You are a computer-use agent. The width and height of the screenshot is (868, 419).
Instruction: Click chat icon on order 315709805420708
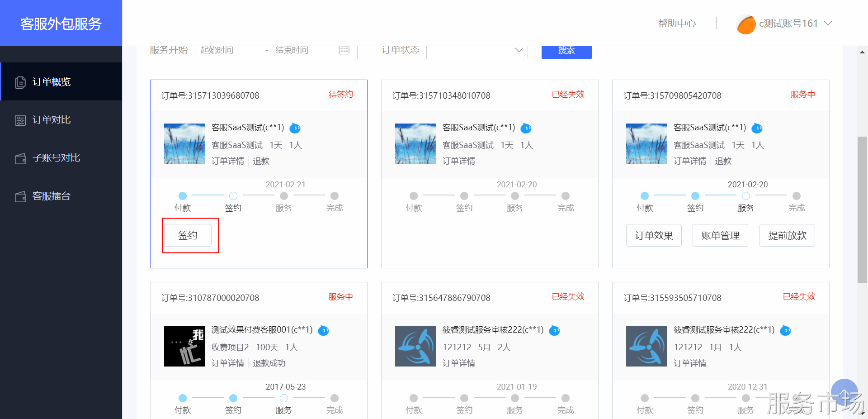point(757,128)
